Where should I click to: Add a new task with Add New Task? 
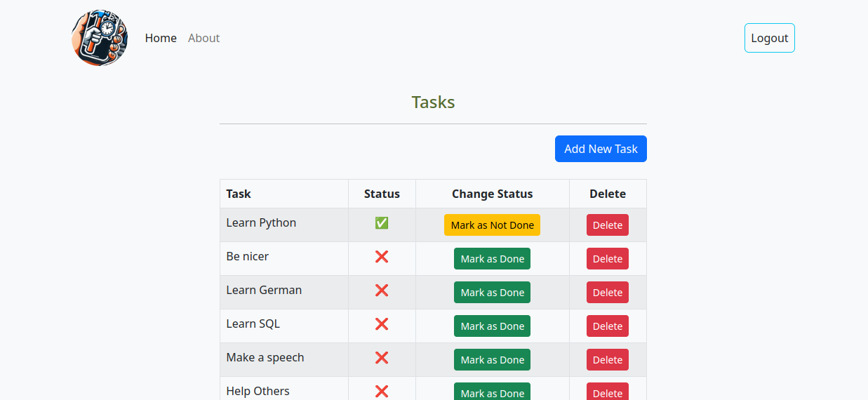[601, 149]
